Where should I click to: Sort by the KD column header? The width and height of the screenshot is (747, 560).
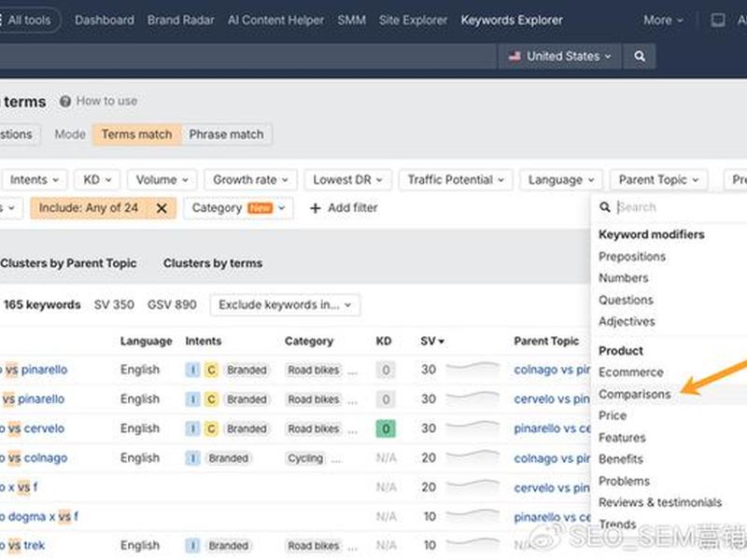click(384, 342)
